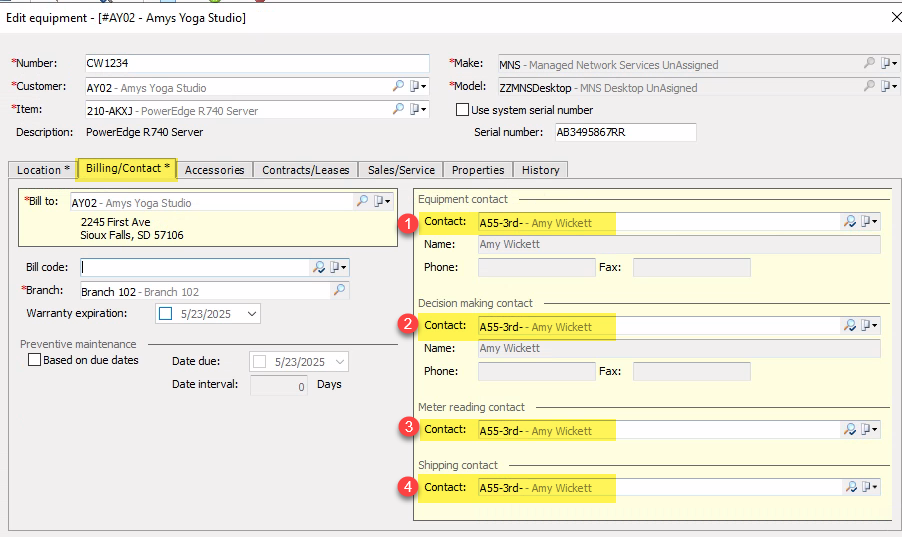The image size is (902, 537).
Task: Toggle Warranty expiration date checkbox
Action: 166,314
